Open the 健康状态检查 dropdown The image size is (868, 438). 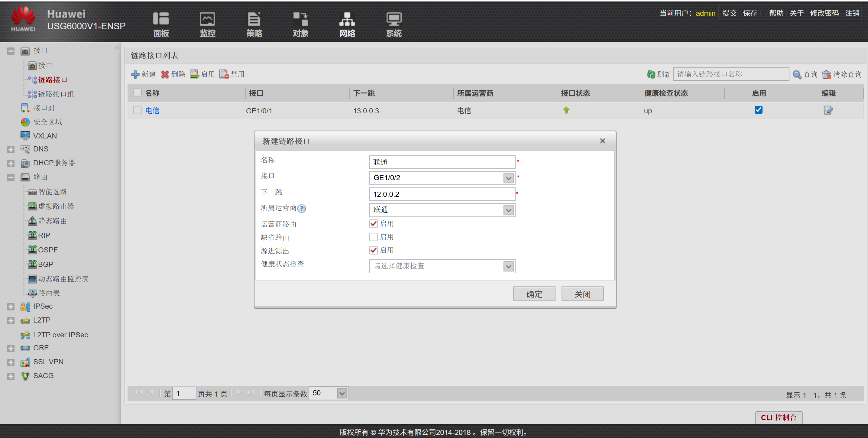[x=508, y=266]
